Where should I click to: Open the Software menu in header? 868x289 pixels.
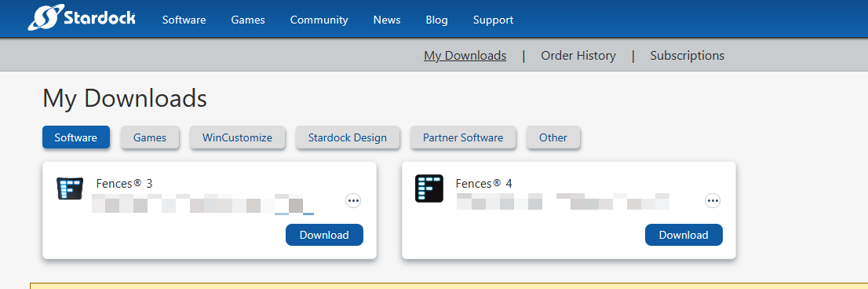point(184,20)
